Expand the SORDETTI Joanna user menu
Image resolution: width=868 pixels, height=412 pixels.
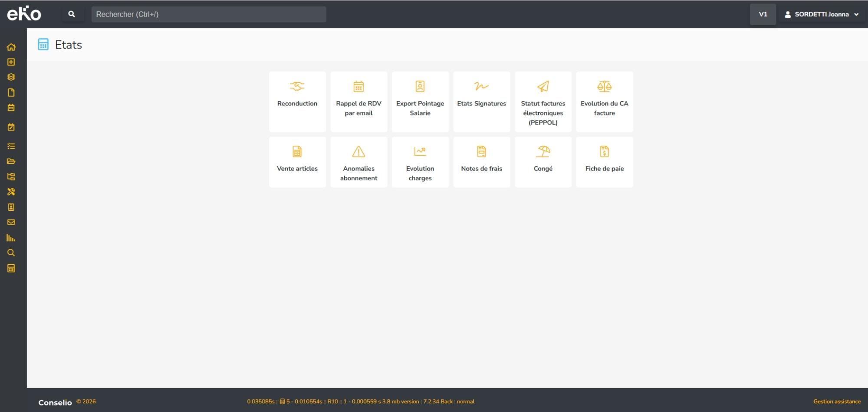[x=822, y=14]
